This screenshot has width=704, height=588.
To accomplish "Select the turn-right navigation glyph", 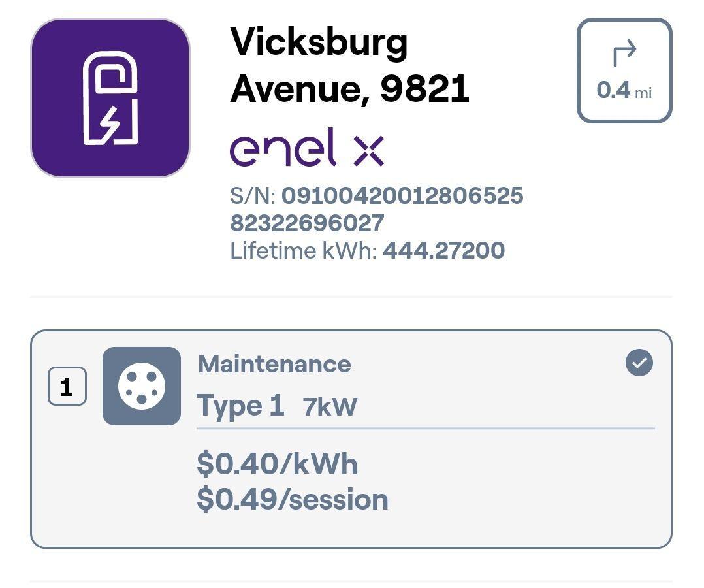I will pyautogui.click(x=624, y=52).
